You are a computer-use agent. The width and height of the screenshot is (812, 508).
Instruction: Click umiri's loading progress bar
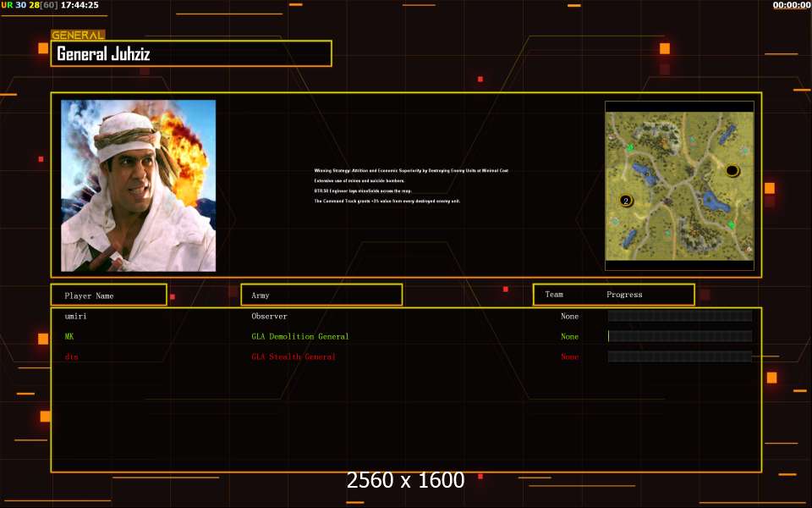coord(680,316)
